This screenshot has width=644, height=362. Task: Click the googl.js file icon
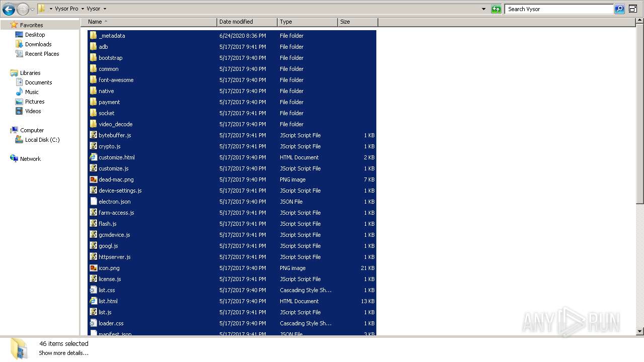[93, 246]
